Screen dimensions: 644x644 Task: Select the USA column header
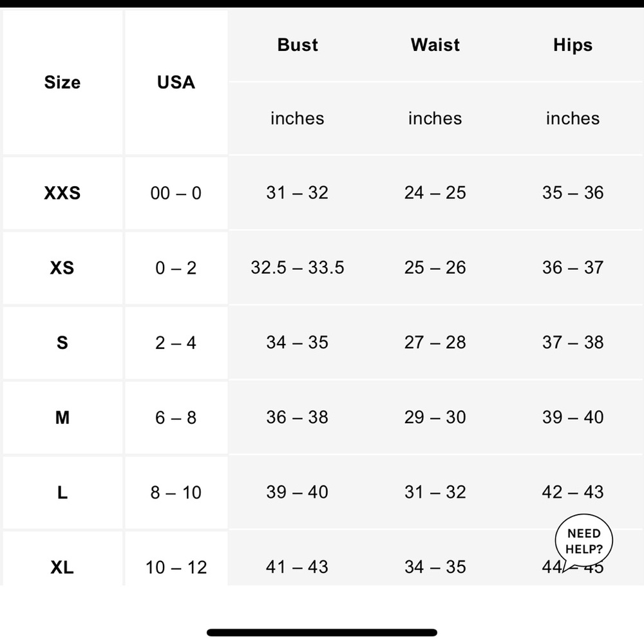coord(176,82)
